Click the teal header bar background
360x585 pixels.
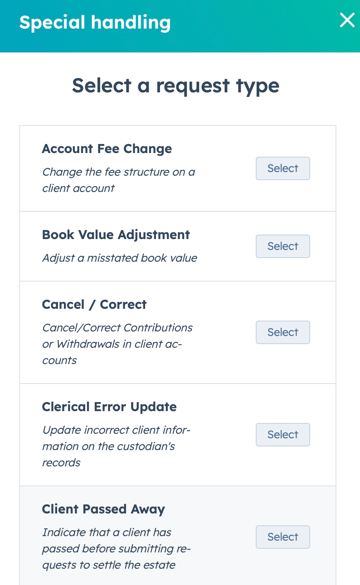254,26
